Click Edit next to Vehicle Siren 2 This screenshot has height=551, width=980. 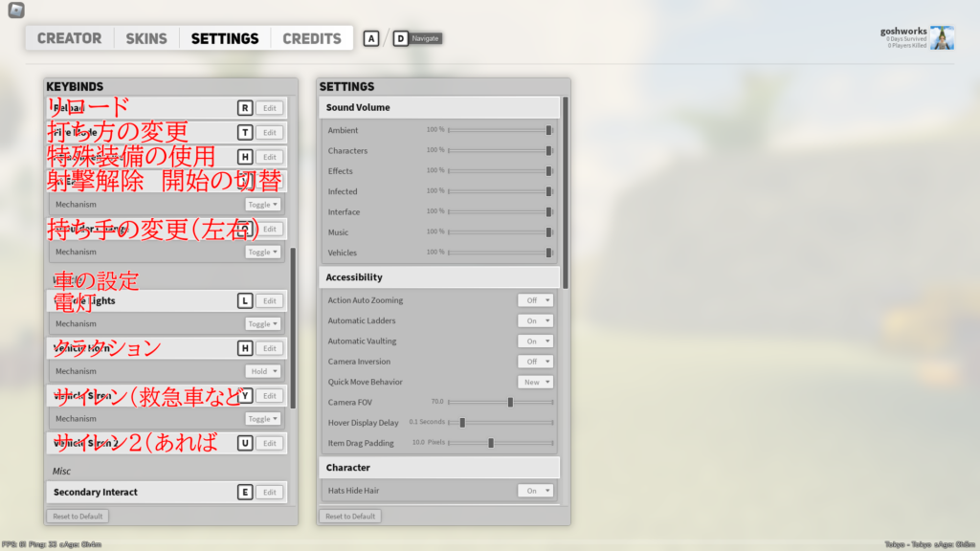[270, 444]
